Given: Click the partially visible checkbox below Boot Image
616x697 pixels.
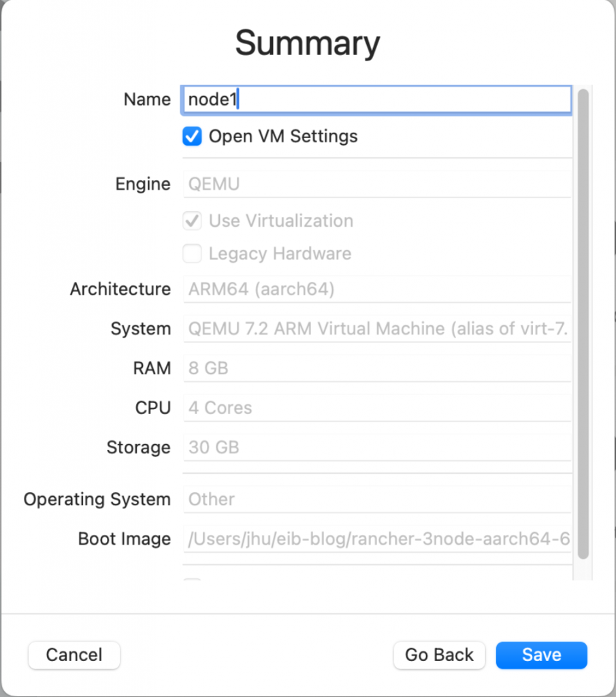Looking at the screenshot, I should point(193,580).
